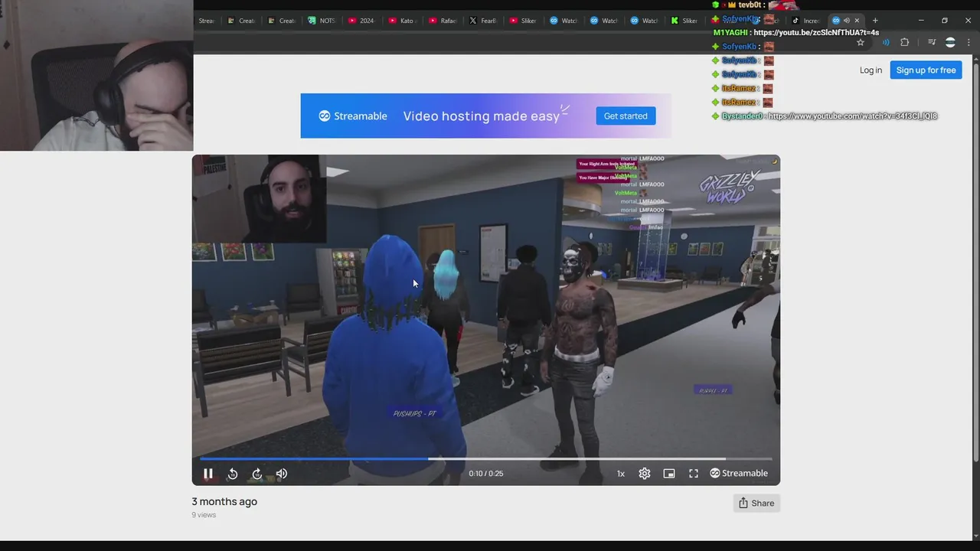Click the Log in link
Viewport: 980px width, 551px height.
(x=871, y=70)
